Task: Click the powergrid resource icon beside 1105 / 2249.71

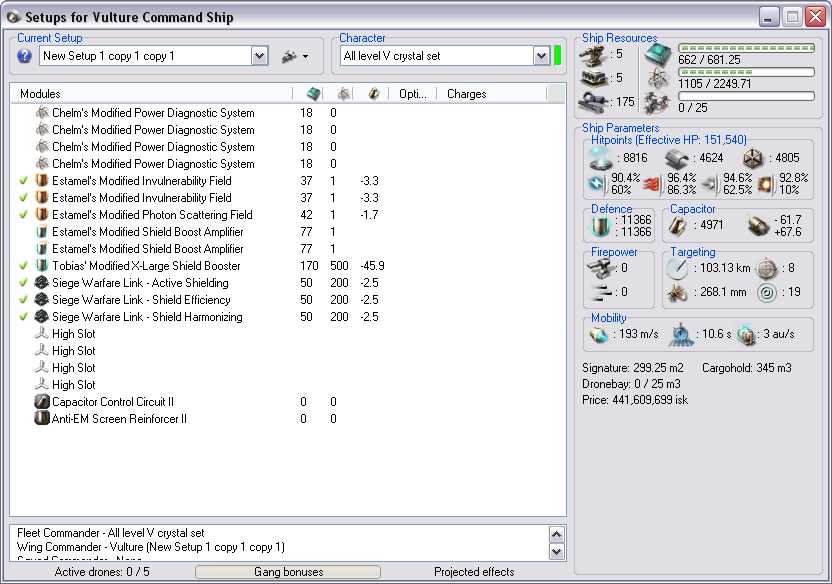Action: 658,79
